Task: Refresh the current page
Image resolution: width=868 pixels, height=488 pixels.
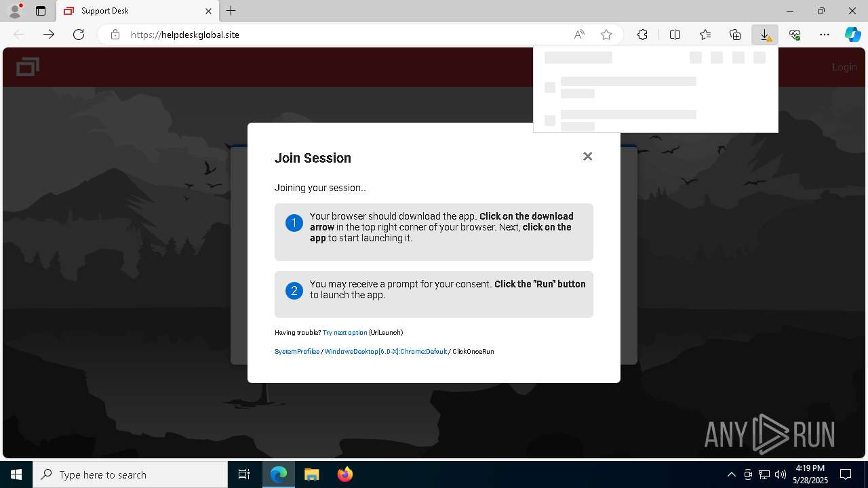Action: 79,35
